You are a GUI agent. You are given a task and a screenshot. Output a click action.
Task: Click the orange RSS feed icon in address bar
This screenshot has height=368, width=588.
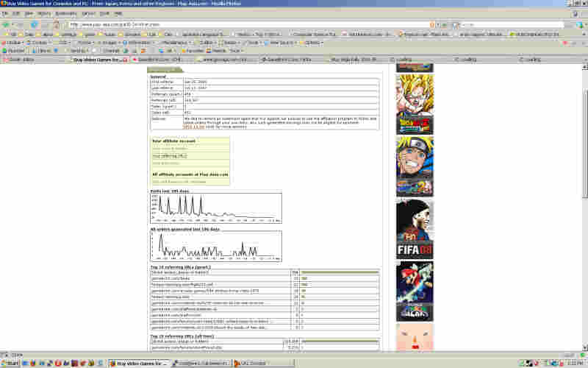[432, 25]
